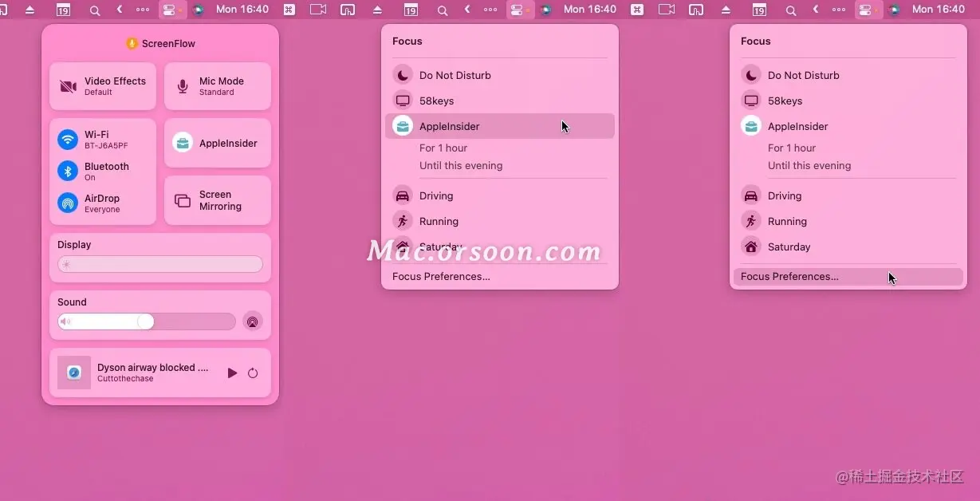Viewport: 980px width, 501px height.
Task: Click the calendar 19 icon above ScreenFlow panel
Action: click(63, 10)
